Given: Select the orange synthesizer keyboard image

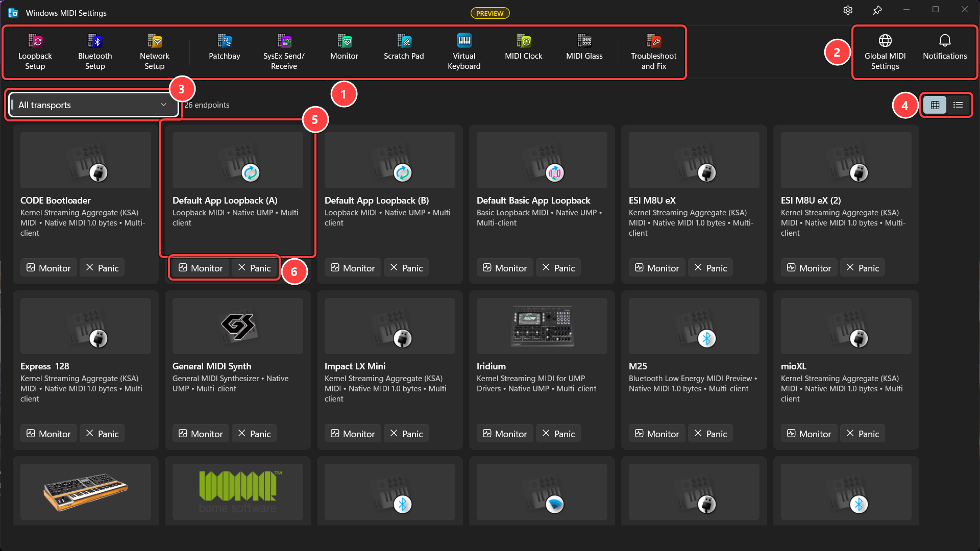Looking at the screenshot, I should pyautogui.click(x=86, y=492).
